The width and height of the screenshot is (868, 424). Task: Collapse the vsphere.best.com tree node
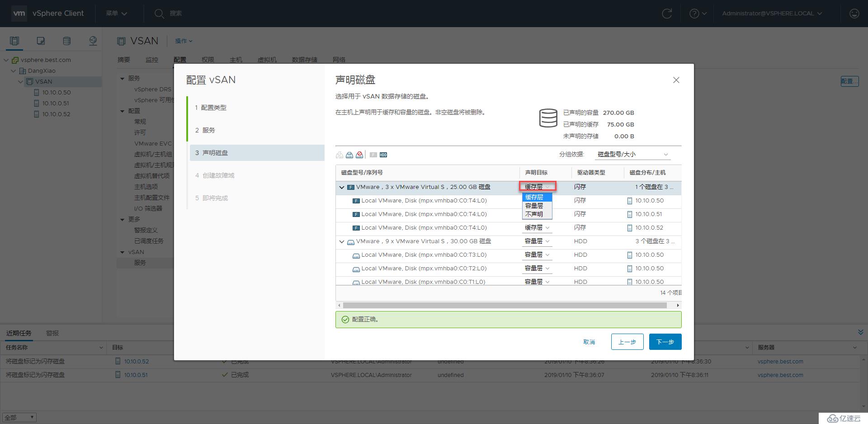point(6,60)
